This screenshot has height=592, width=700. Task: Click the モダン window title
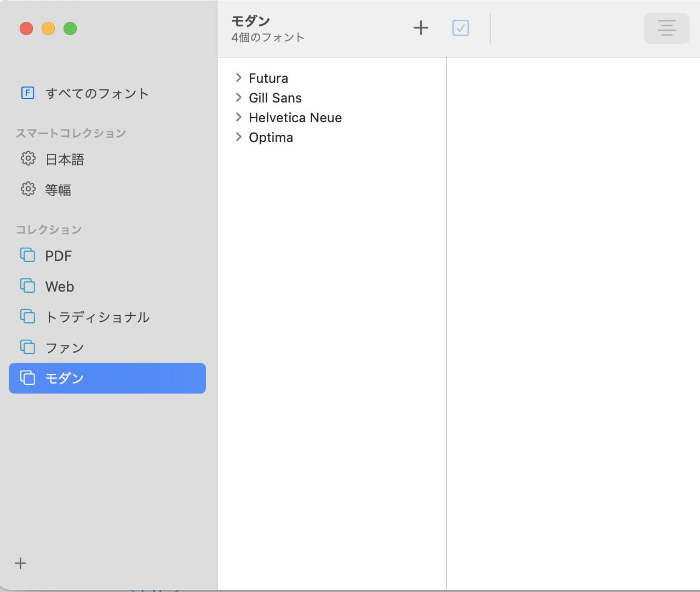pyautogui.click(x=251, y=21)
